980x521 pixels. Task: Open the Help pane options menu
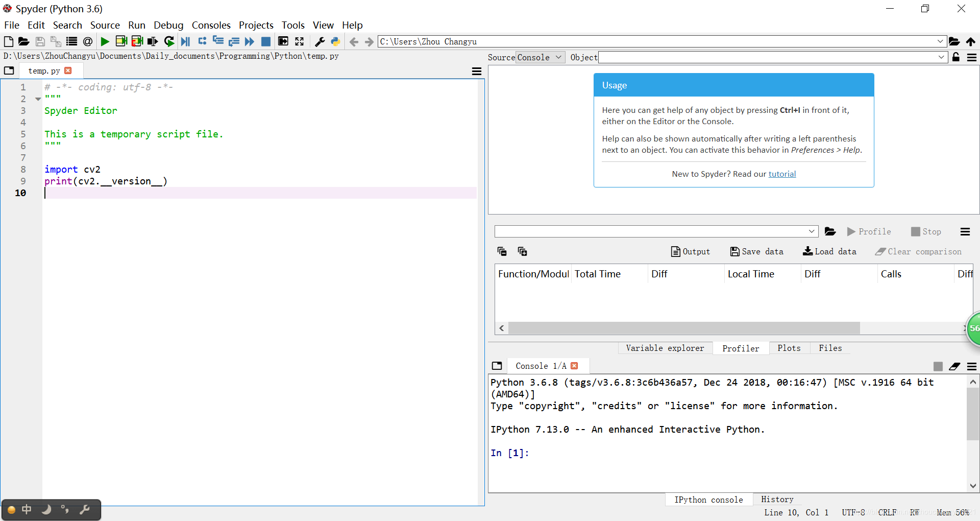[x=972, y=57]
